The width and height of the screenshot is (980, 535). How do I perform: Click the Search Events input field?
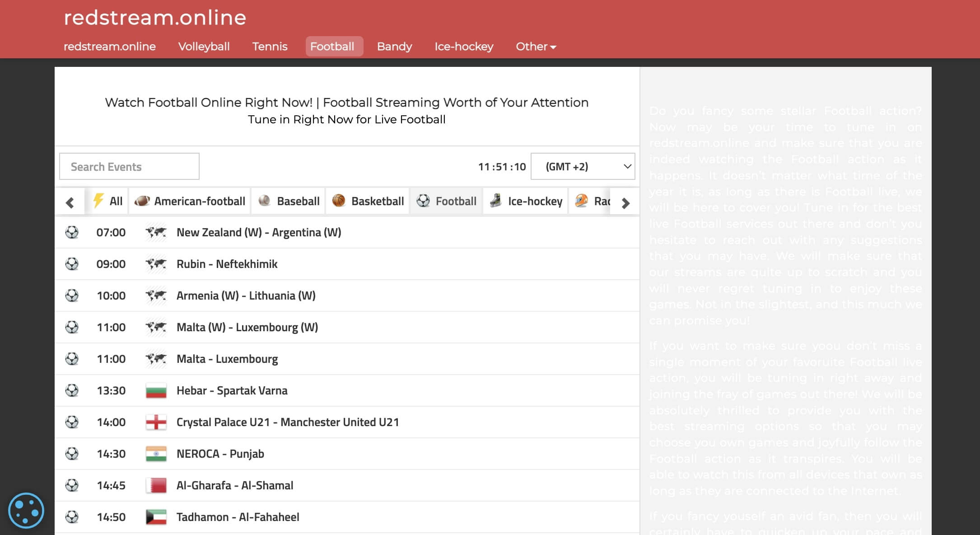pos(129,166)
